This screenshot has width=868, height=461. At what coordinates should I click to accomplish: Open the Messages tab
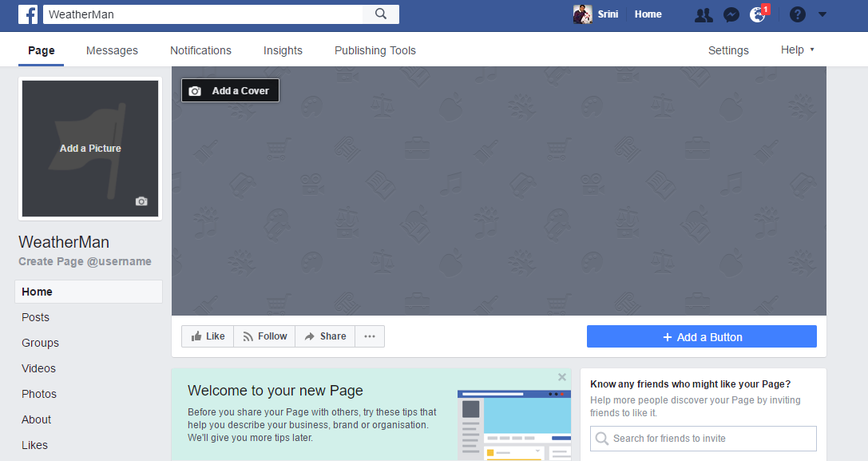pyautogui.click(x=112, y=50)
